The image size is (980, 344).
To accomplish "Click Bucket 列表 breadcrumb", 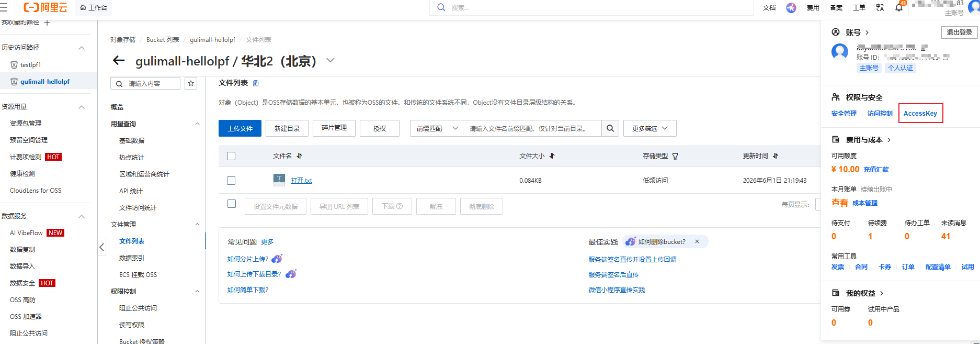I will (x=163, y=40).
